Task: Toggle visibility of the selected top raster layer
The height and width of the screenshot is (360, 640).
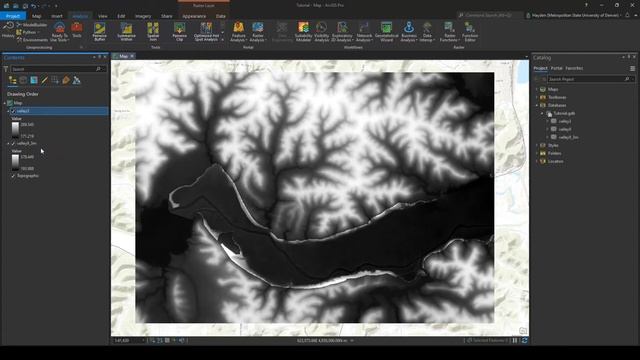Action: (x=13, y=111)
